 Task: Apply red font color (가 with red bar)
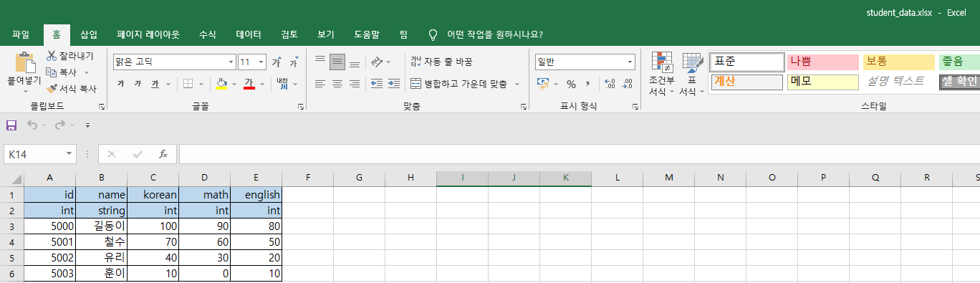coord(249,84)
